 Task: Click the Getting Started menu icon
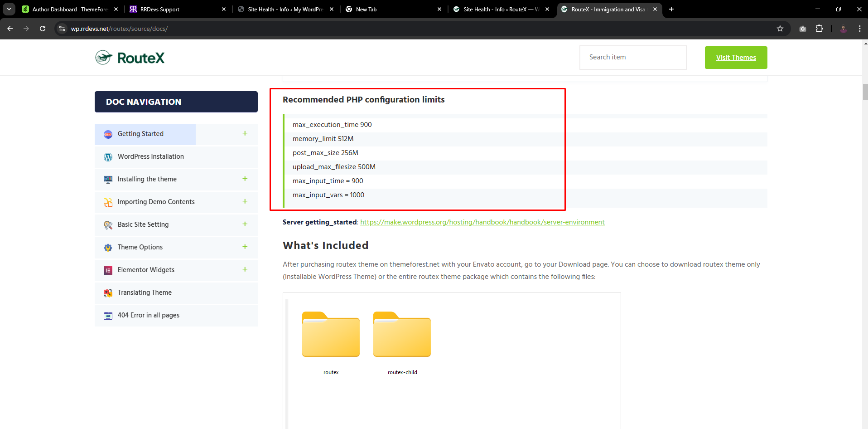pos(108,134)
